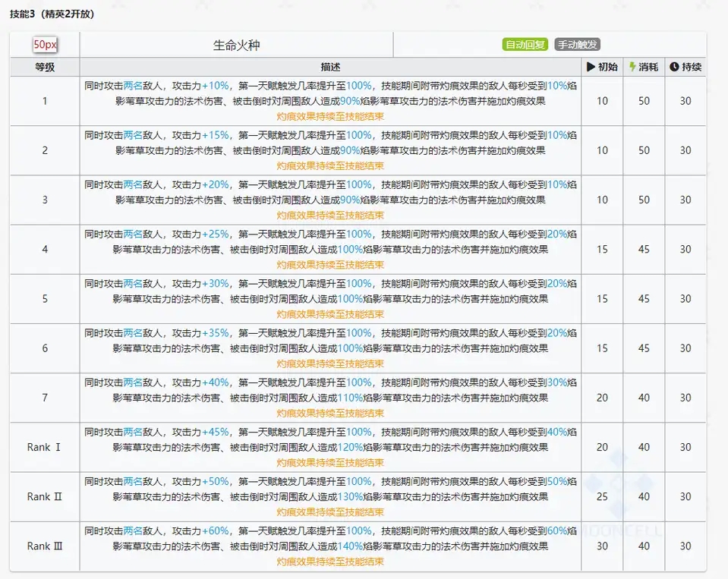728x579 pixels.
Task: Click blue 130% damage value in Rank Ⅱ
Action: 351,497
